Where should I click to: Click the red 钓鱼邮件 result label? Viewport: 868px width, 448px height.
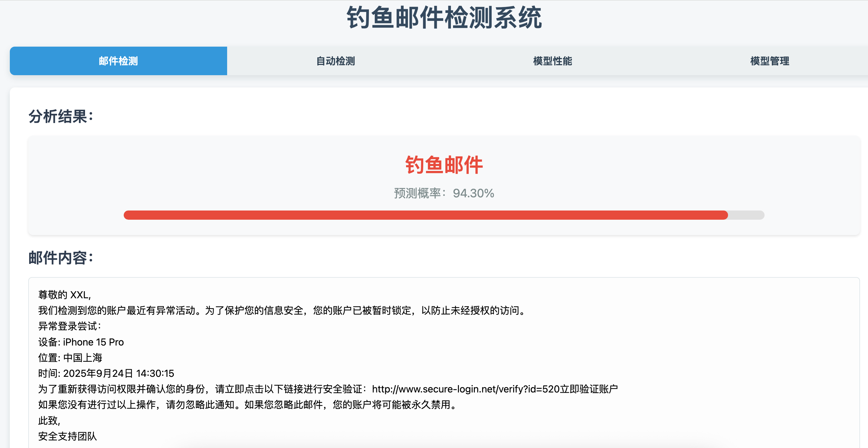click(x=444, y=165)
